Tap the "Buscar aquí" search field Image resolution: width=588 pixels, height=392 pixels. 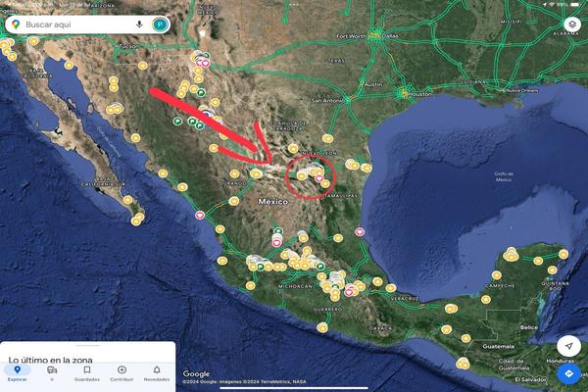click(78, 24)
